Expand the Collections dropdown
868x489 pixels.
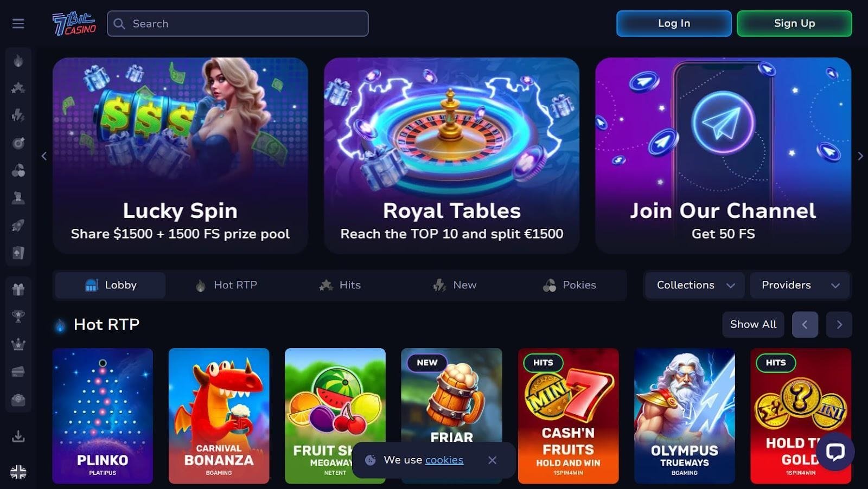pos(695,285)
